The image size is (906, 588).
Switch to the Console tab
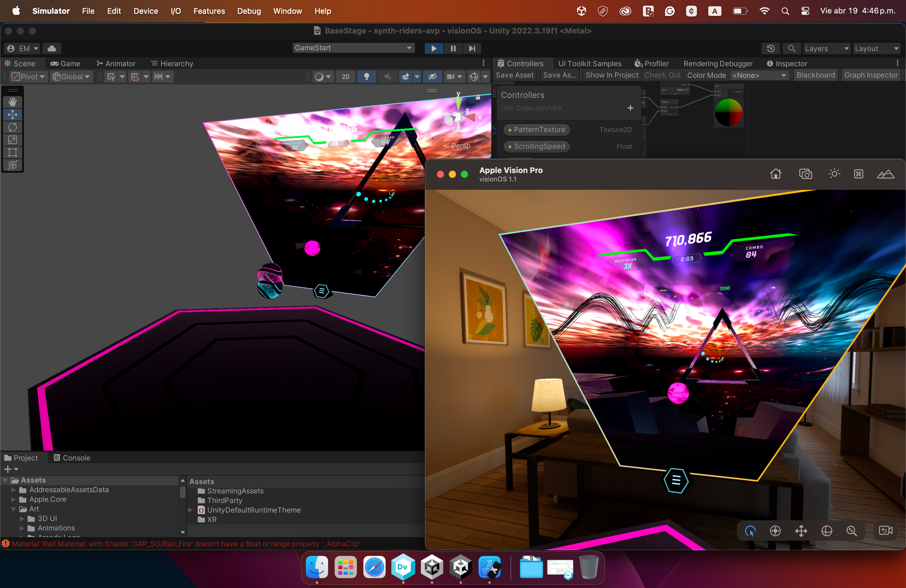click(72, 457)
